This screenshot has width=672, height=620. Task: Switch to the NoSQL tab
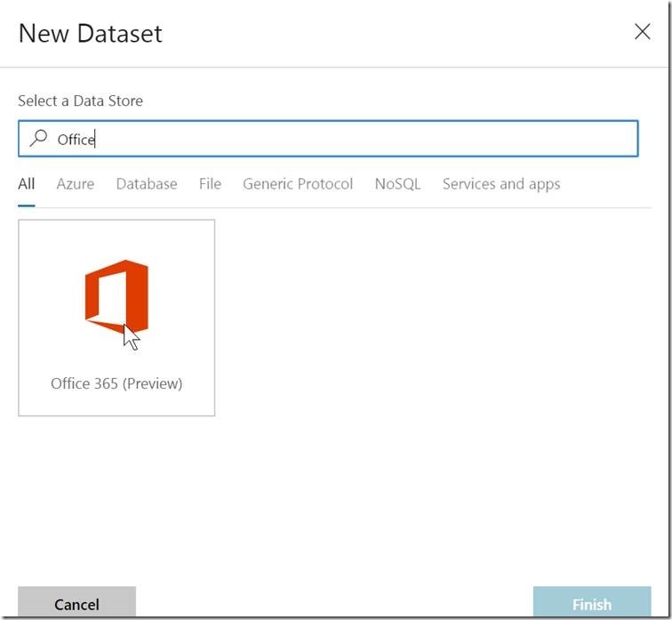(397, 184)
